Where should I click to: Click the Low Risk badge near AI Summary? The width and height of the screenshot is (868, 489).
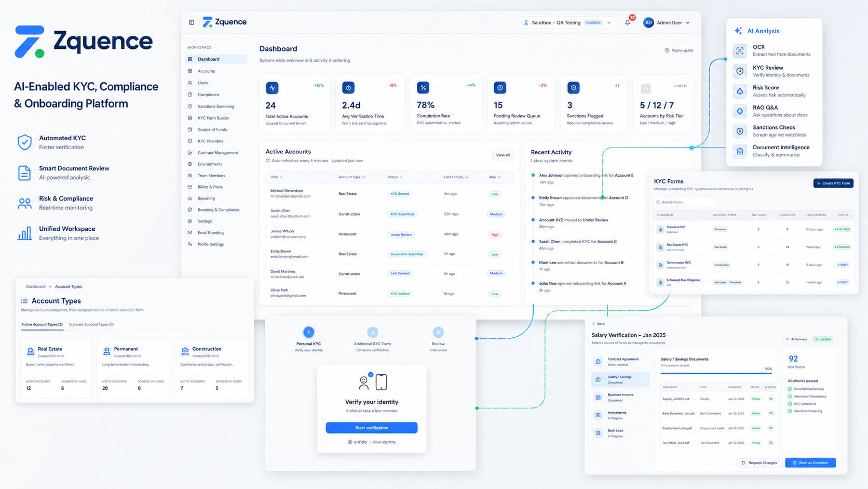pyautogui.click(x=823, y=339)
